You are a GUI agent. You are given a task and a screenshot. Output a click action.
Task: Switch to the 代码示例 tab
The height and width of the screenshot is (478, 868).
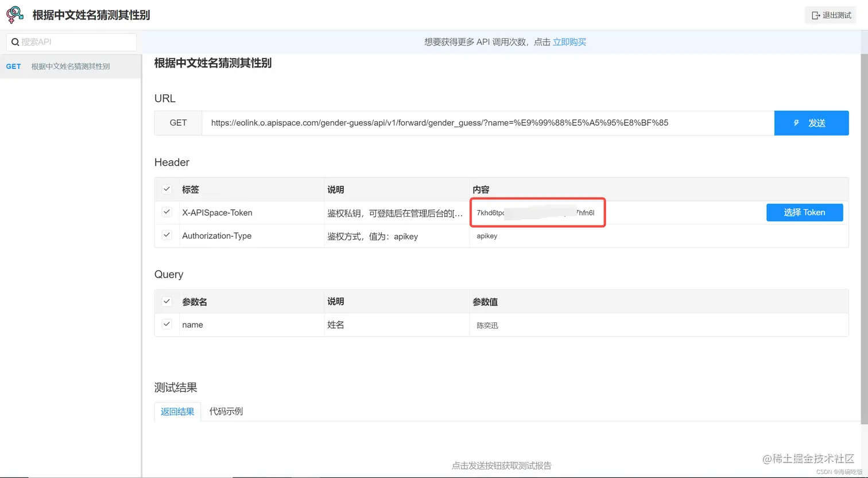pos(226,411)
